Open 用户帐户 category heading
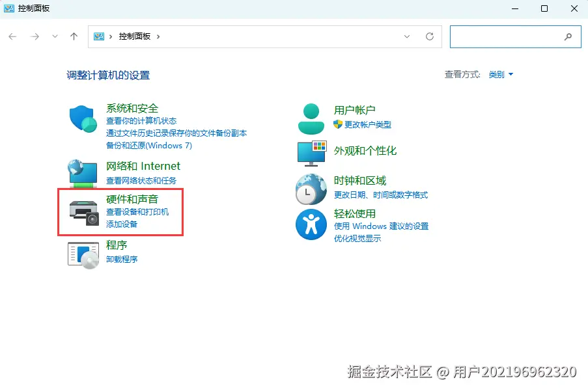Screen dimensions: 588x391 tap(354, 110)
